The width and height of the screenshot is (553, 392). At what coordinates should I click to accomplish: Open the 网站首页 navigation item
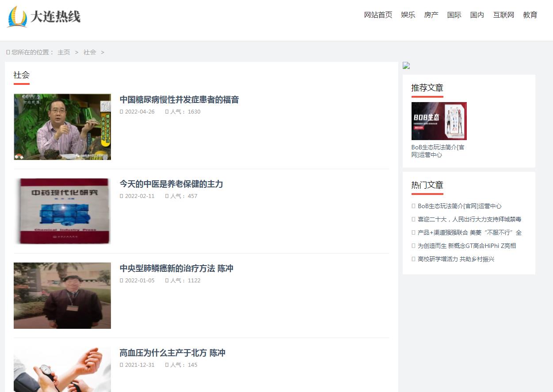click(378, 15)
